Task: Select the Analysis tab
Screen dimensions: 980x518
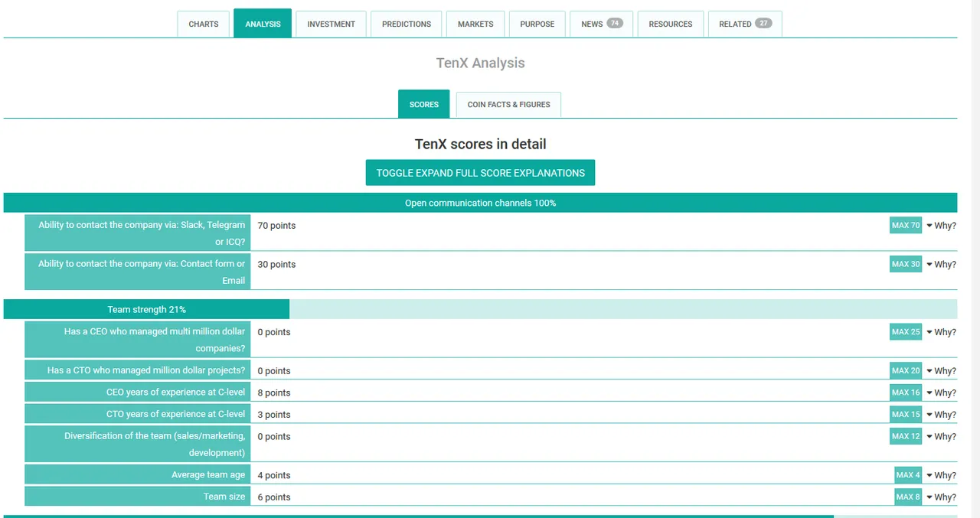Action: click(263, 24)
